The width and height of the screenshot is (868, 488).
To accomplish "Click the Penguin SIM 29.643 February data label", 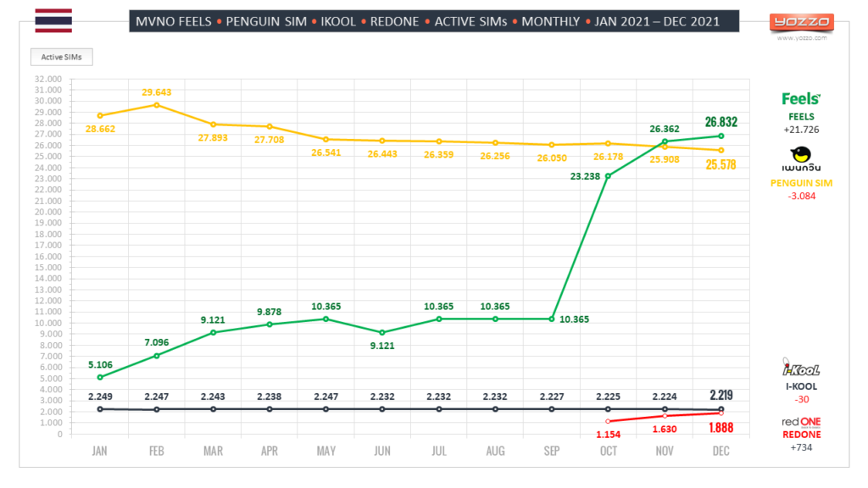I will tap(156, 92).
